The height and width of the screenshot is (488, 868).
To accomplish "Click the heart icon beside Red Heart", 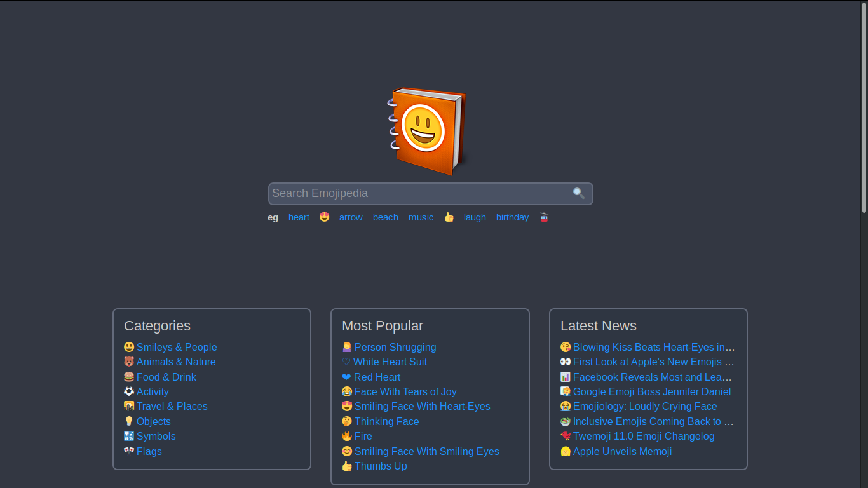I will [346, 377].
